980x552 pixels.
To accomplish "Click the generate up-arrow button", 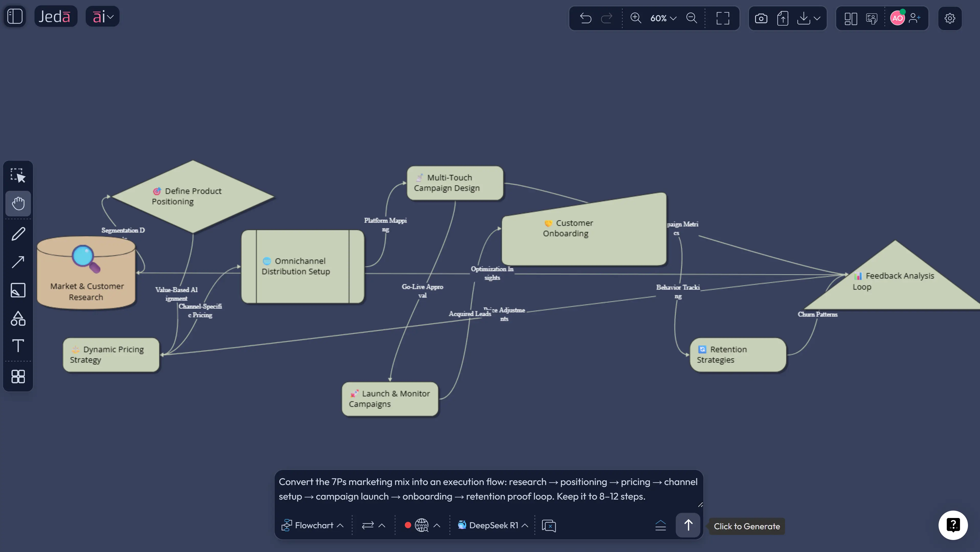I will coord(688,525).
